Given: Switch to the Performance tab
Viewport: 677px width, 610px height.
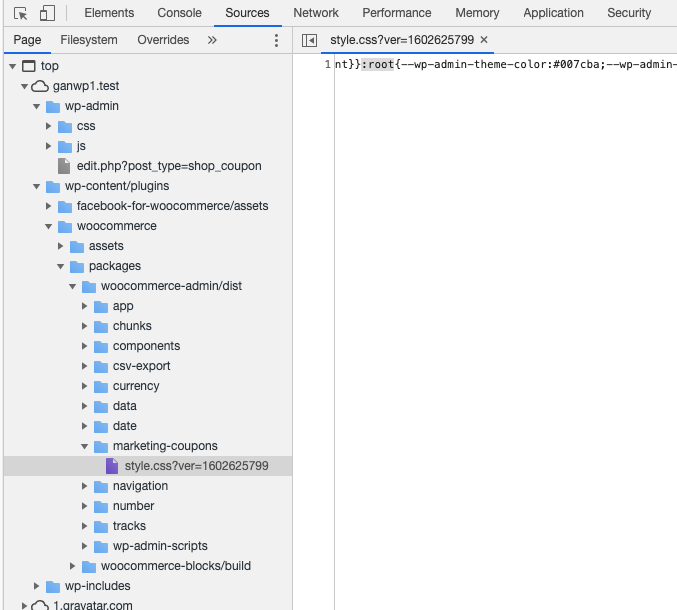Looking at the screenshot, I should pyautogui.click(x=397, y=13).
